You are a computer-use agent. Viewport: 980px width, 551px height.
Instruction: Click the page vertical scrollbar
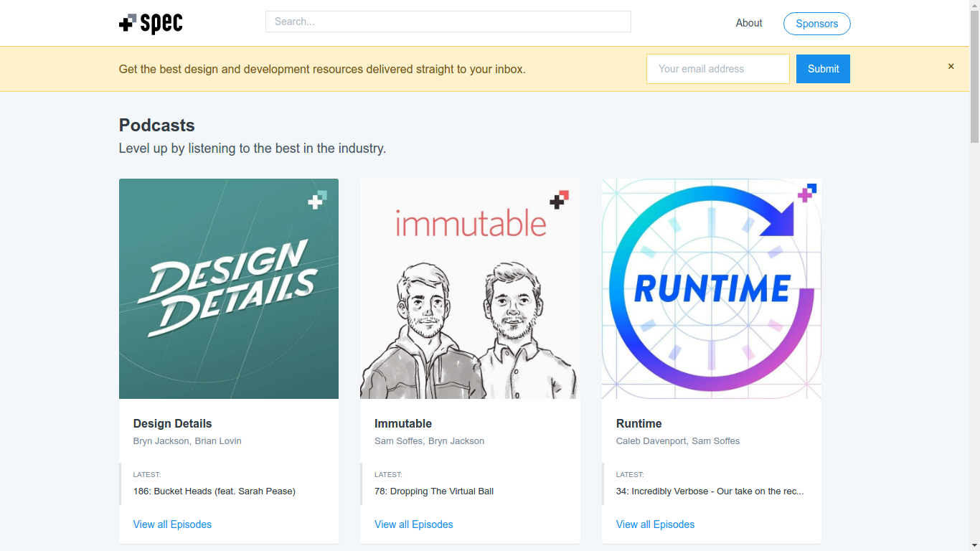point(974,287)
